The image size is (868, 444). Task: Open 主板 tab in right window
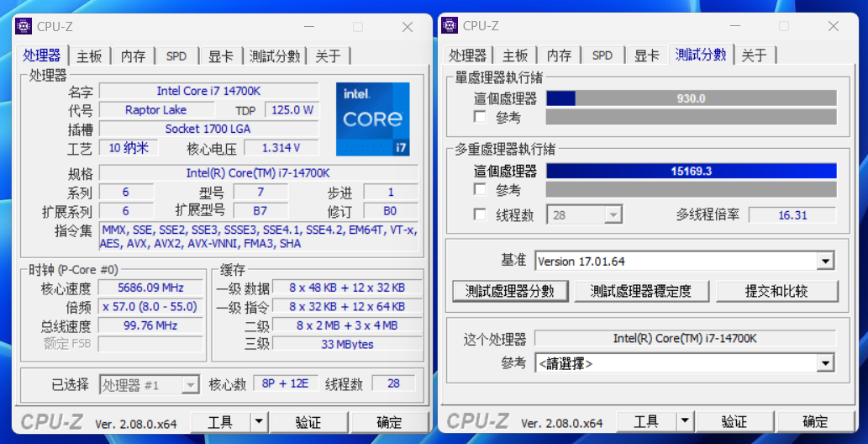pos(515,55)
